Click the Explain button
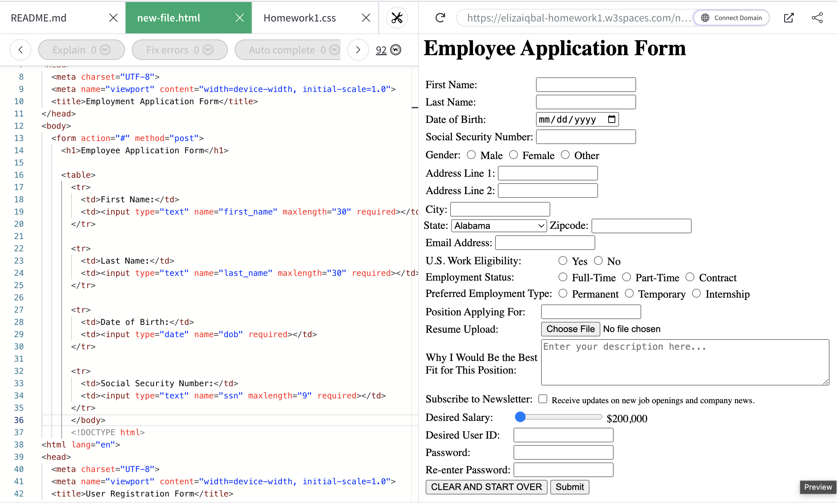The image size is (837, 504). [x=81, y=50]
